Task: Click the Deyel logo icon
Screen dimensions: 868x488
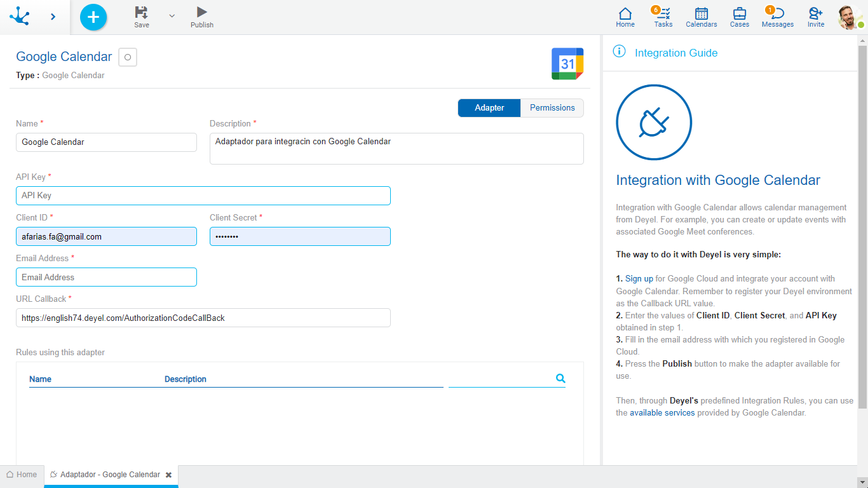Action: click(x=20, y=17)
